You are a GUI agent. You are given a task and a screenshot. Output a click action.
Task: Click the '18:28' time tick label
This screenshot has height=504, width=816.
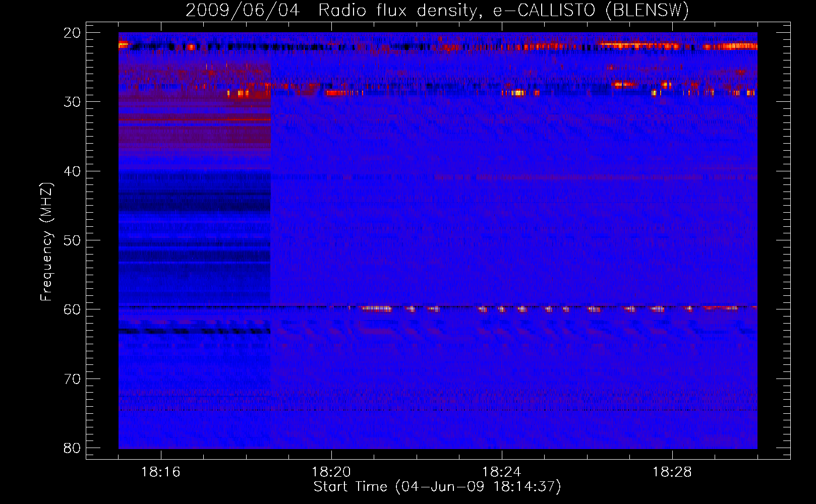(x=672, y=472)
